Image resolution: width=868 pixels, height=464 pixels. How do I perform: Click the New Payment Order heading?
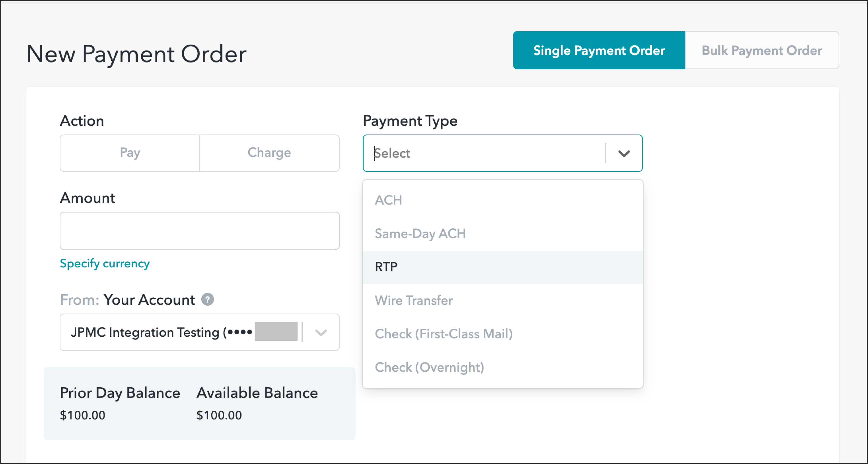click(x=137, y=54)
